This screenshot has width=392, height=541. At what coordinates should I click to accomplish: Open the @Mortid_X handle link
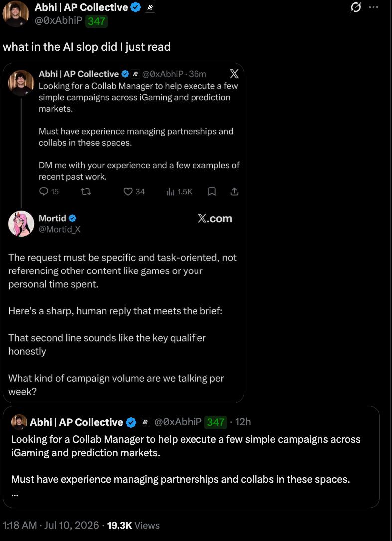60,230
